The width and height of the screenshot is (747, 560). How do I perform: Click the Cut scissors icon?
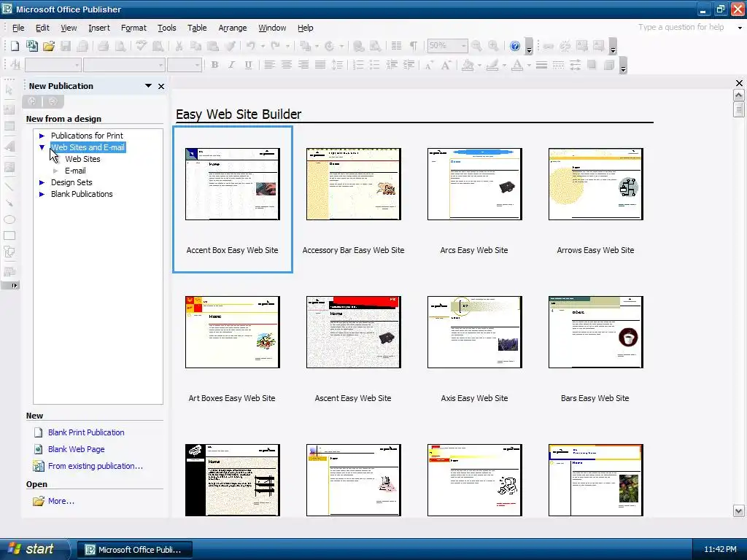click(x=179, y=46)
